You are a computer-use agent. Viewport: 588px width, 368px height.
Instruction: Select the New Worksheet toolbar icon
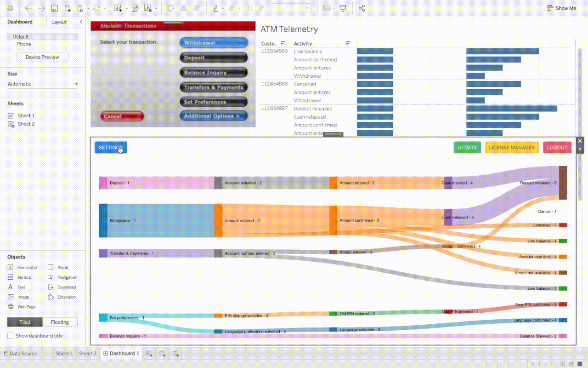pyautogui.click(x=118, y=8)
